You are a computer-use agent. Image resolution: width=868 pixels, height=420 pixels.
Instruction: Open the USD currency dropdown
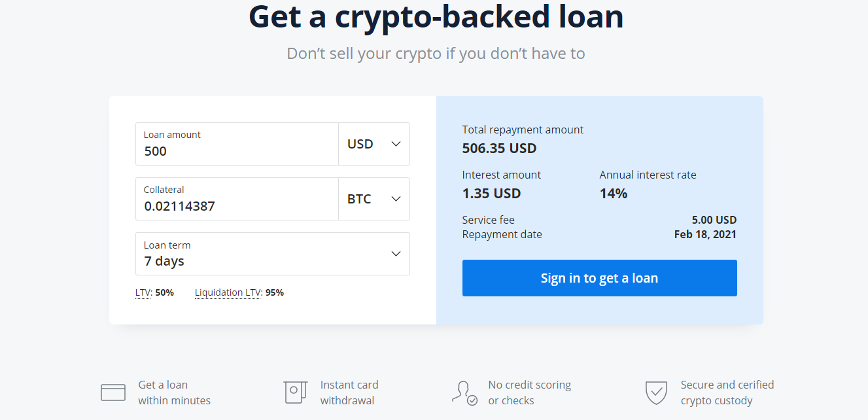coord(374,144)
